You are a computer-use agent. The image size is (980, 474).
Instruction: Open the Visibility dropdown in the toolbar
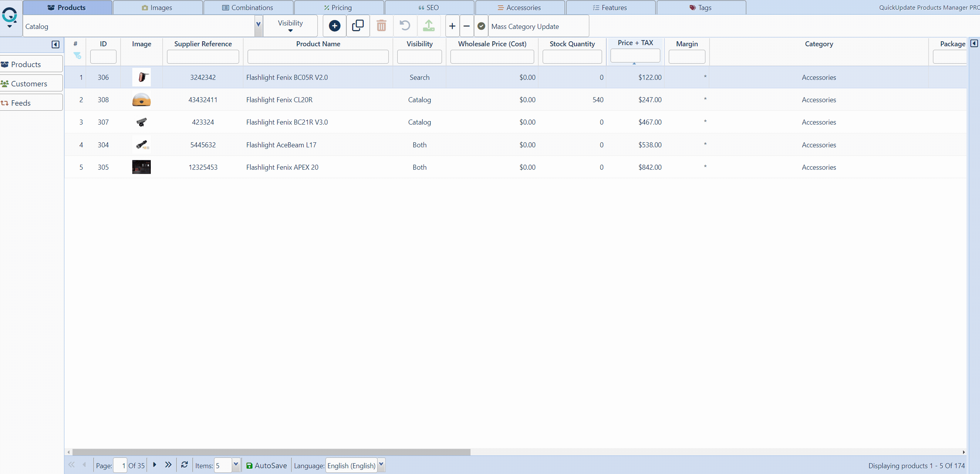[x=290, y=26]
